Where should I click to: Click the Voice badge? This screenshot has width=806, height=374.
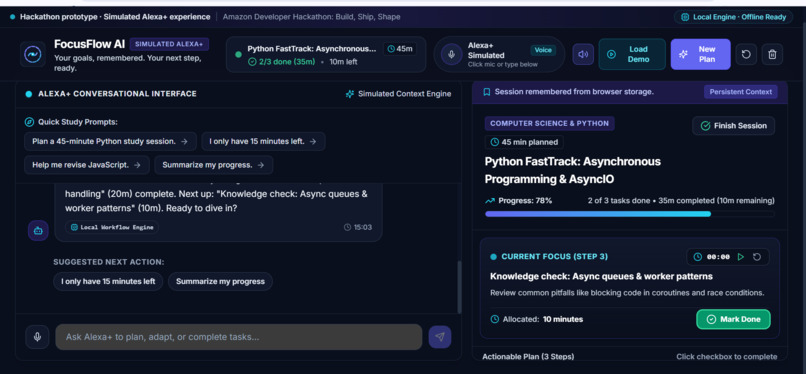[543, 50]
